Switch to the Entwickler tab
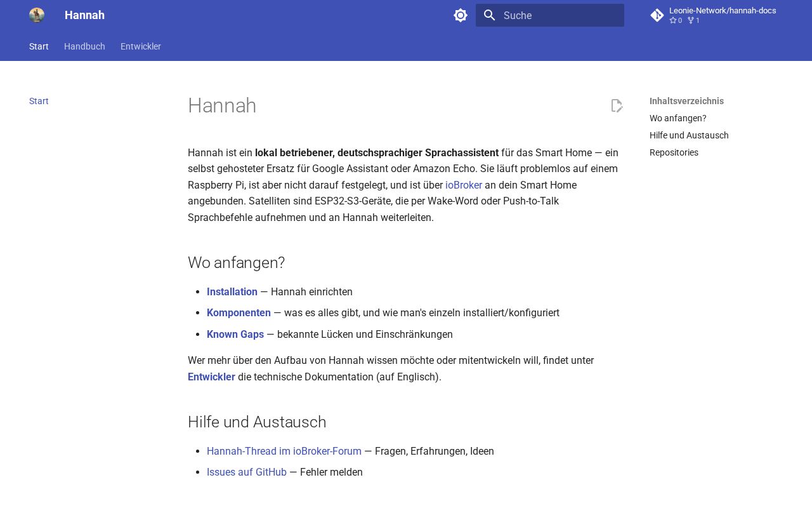This screenshot has height=508, width=812. 141,46
